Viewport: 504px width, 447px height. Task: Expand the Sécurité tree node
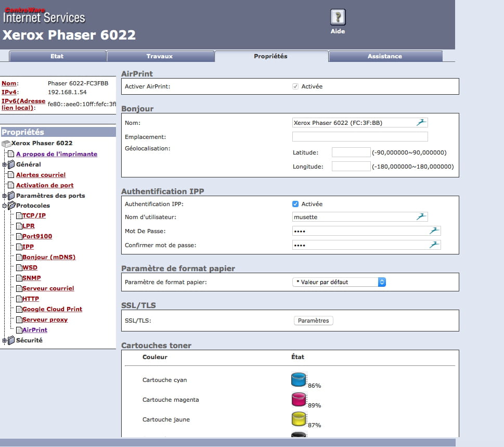point(5,340)
